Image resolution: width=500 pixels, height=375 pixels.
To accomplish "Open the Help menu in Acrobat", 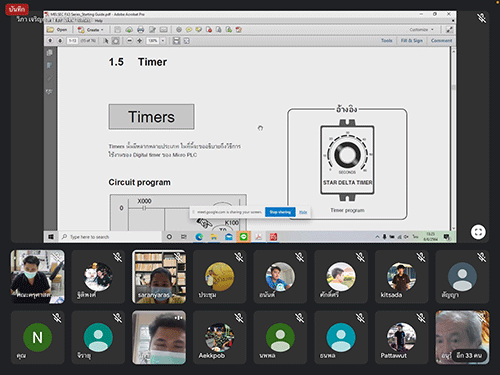I will coord(99,21).
